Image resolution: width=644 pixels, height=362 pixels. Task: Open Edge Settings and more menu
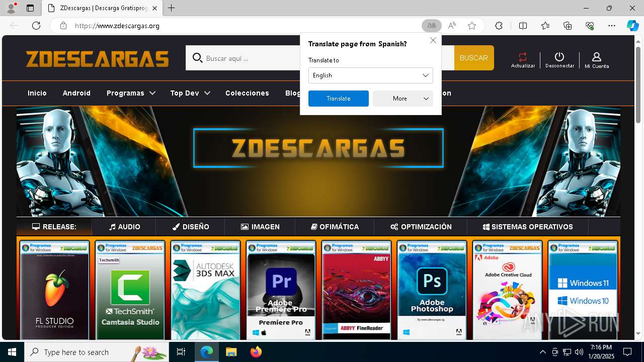pos(612,26)
